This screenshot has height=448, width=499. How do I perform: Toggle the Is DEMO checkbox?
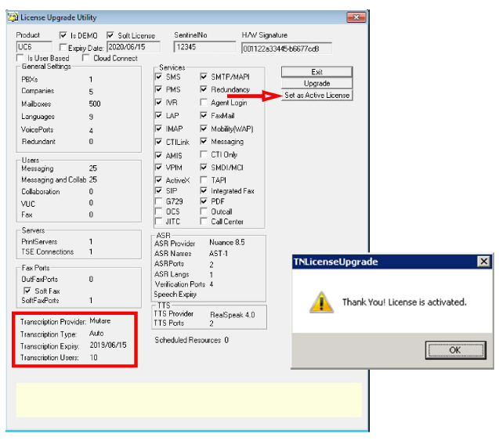pyautogui.click(x=64, y=35)
